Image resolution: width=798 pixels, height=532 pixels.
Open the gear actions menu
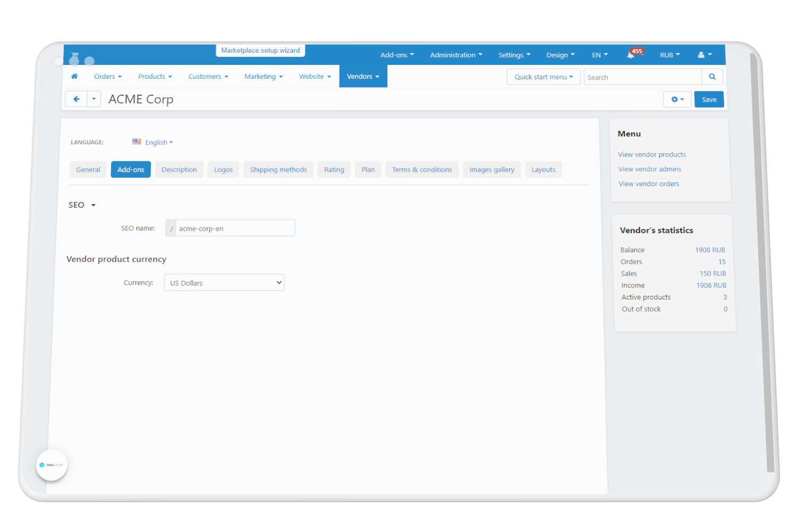pyautogui.click(x=677, y=99)
